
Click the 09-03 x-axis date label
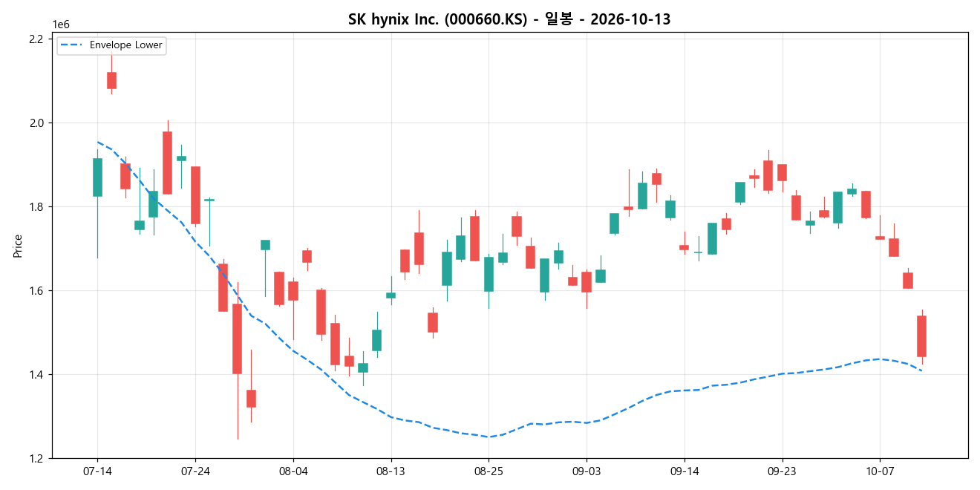[587, 471]
